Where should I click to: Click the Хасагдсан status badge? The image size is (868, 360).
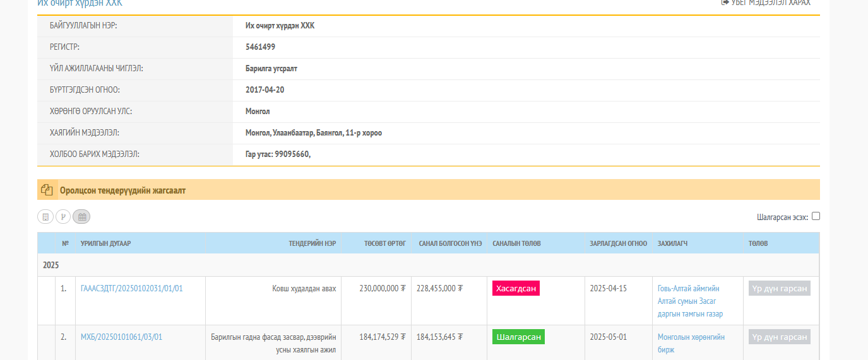click(x=516, y=288)
